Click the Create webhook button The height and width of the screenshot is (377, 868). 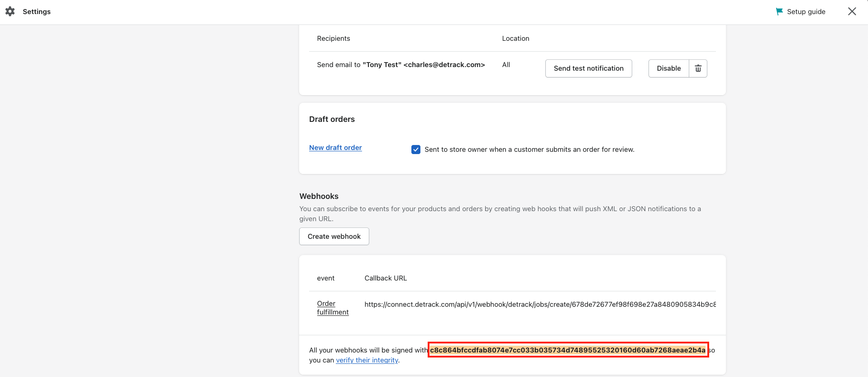(x=334, y=237)
